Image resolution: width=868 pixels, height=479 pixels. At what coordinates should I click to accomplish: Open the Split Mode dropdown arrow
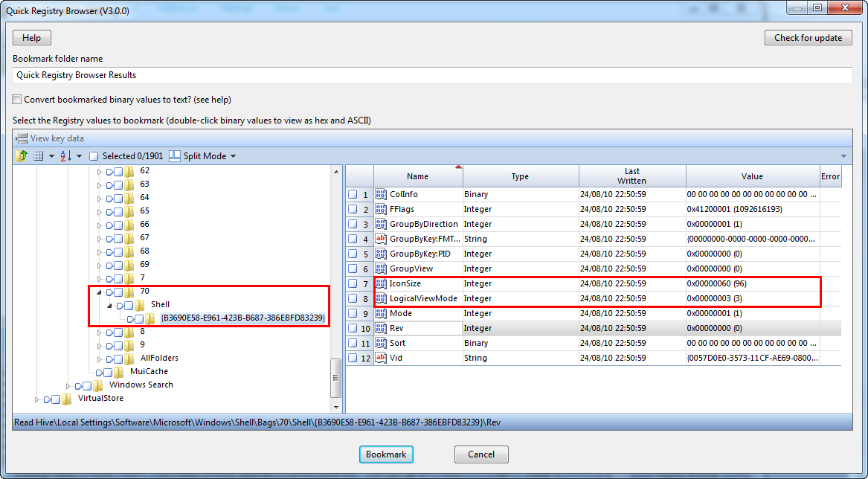[x=233, y=156]
